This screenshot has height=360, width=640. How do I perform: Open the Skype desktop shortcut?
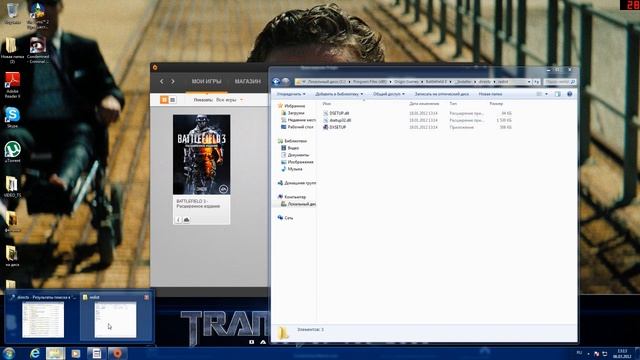12,118
